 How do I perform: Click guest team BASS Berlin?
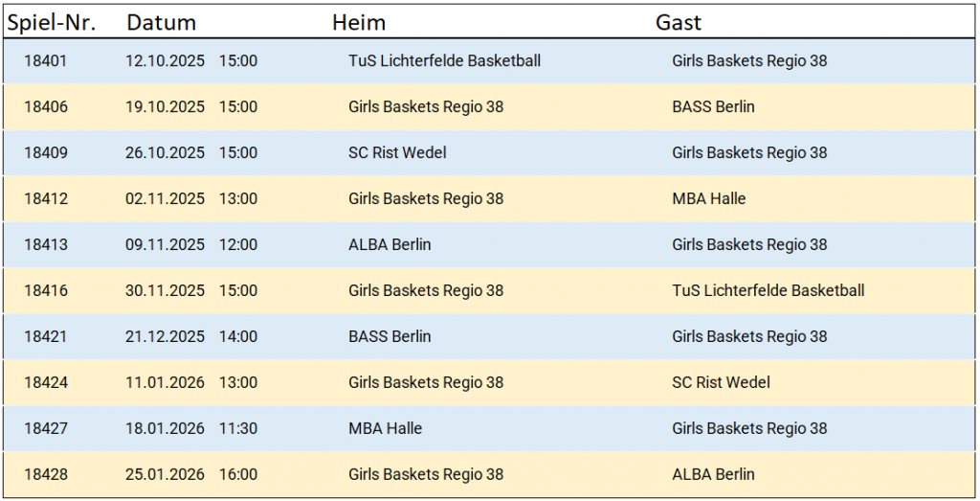point(713,107)
